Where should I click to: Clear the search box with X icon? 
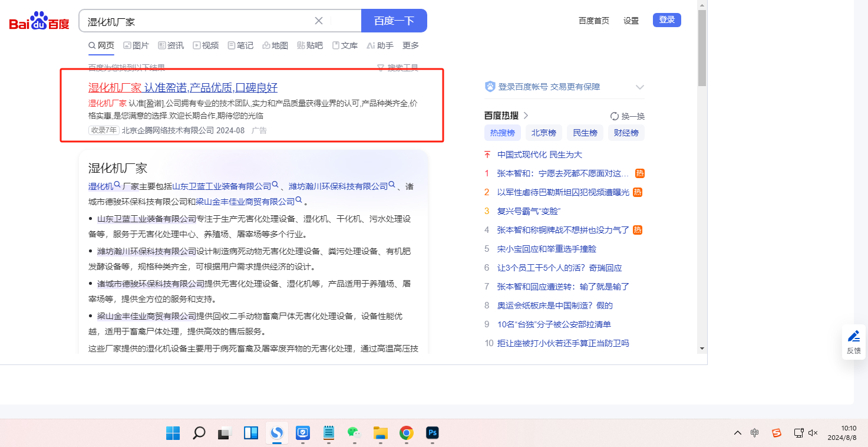(319, 21)
